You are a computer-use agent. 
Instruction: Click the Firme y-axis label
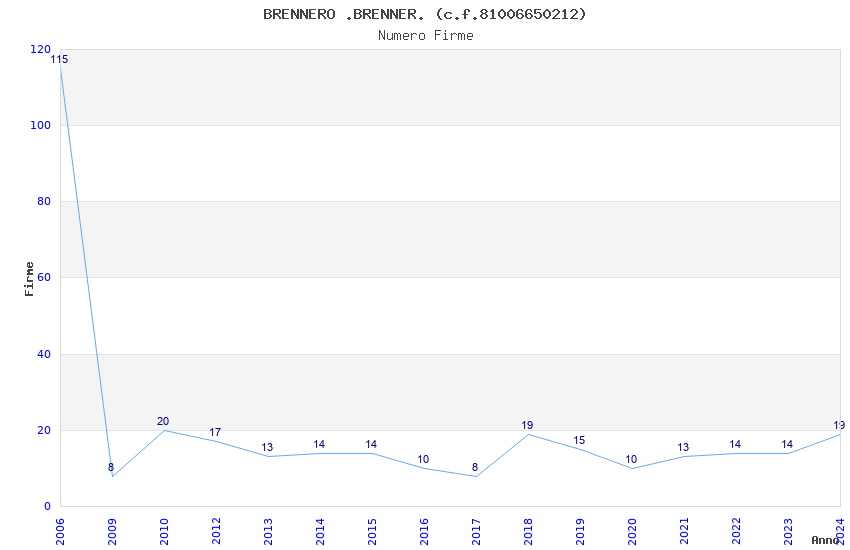point(29,278)
